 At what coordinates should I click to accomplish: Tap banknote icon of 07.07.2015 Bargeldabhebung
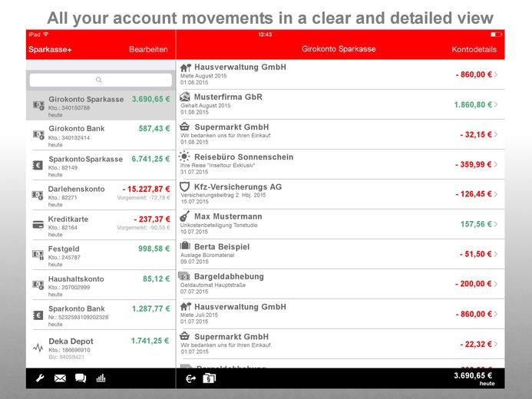pos(184,276)
